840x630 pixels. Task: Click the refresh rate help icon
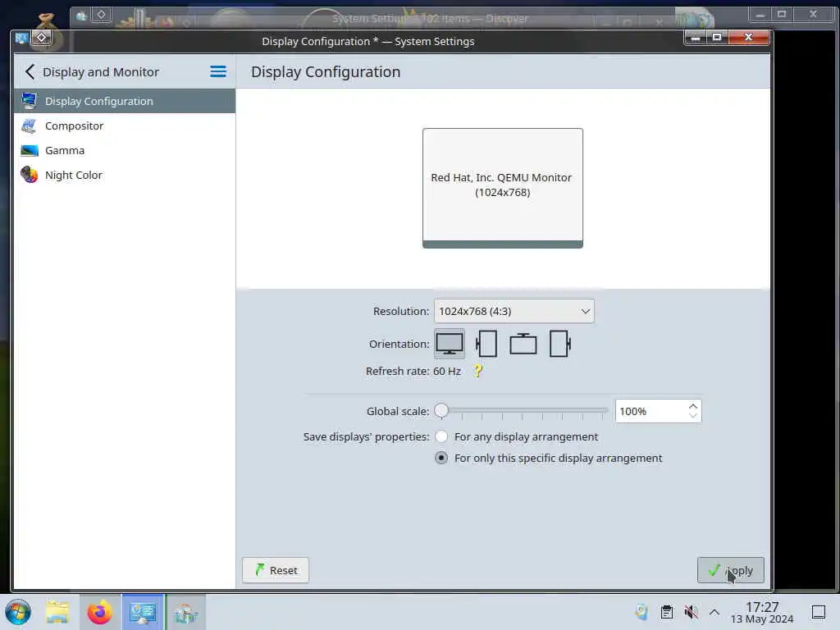point(478,371)
